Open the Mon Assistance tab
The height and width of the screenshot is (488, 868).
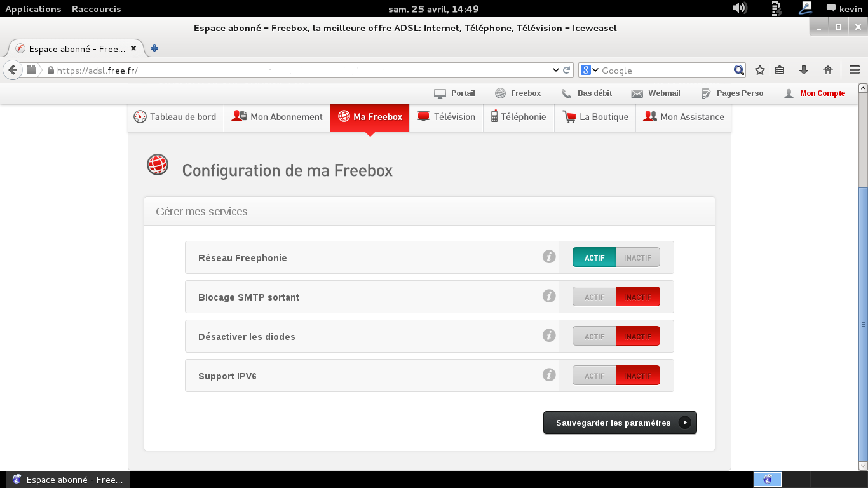(683, 118)
